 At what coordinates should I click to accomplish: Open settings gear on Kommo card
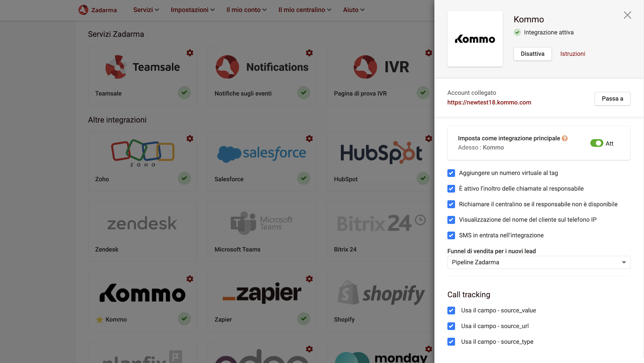tap(190, 279)
